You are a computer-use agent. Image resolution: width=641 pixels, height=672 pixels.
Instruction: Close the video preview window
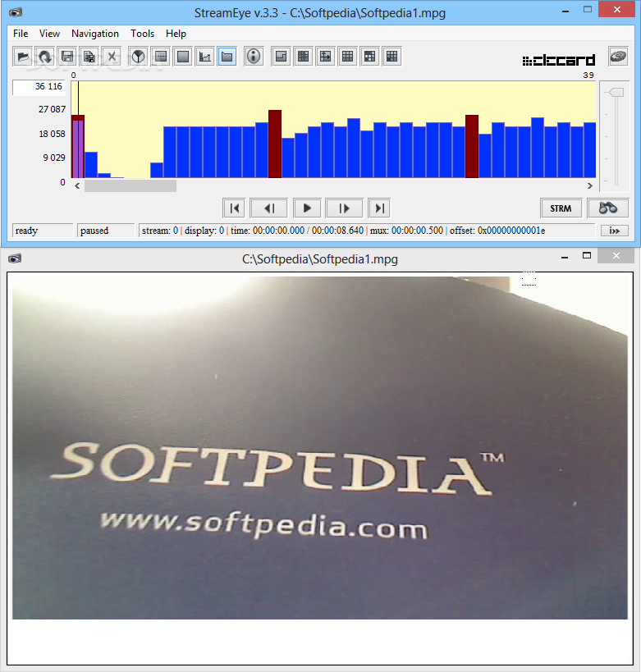click(616, 256)
